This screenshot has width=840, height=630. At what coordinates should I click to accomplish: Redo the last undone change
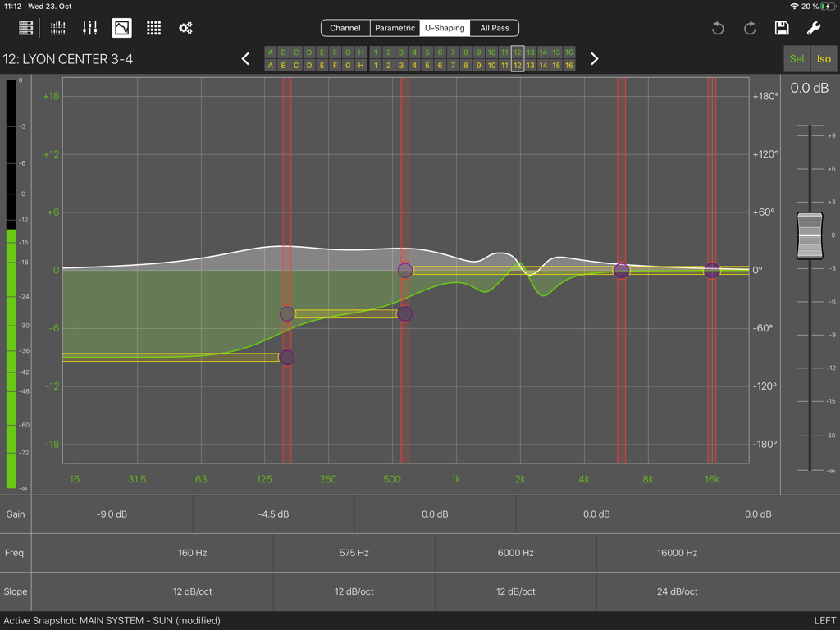point(749,28)
